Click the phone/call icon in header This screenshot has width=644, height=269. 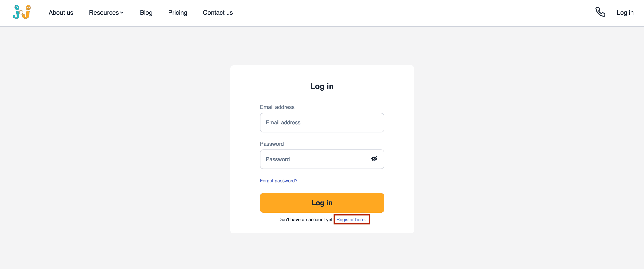(600, 12)
